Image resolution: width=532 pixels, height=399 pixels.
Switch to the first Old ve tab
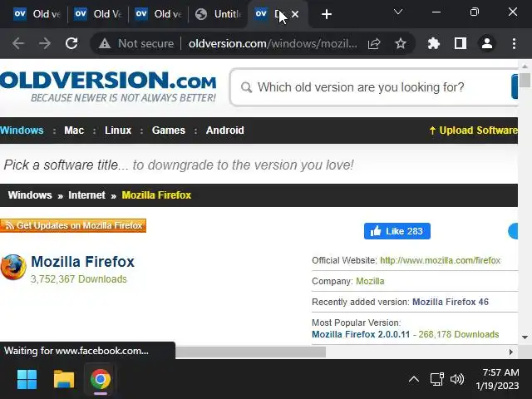click(x=36, y=14)
